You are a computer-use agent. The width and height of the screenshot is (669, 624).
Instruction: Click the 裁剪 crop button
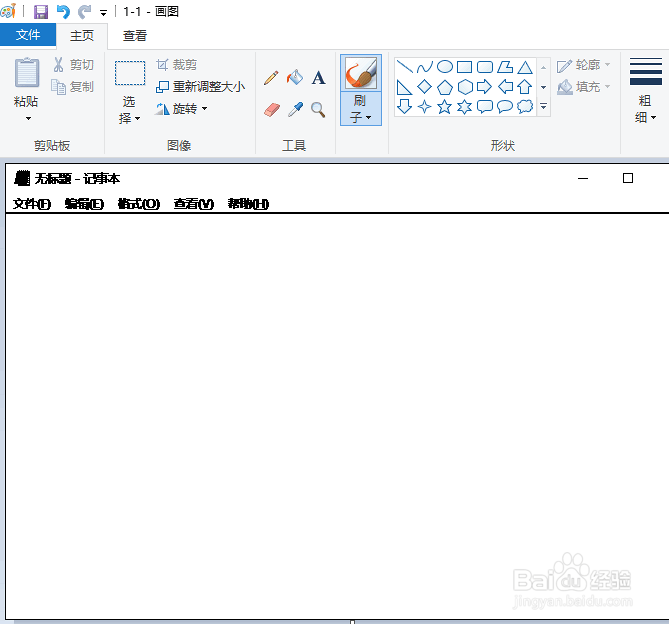(x=177, y=65)
